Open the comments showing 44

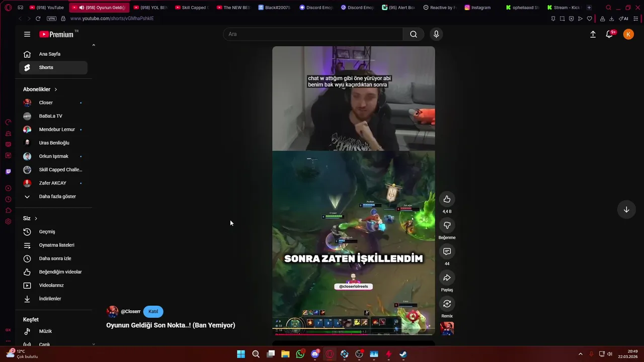[x=447, y=251]
